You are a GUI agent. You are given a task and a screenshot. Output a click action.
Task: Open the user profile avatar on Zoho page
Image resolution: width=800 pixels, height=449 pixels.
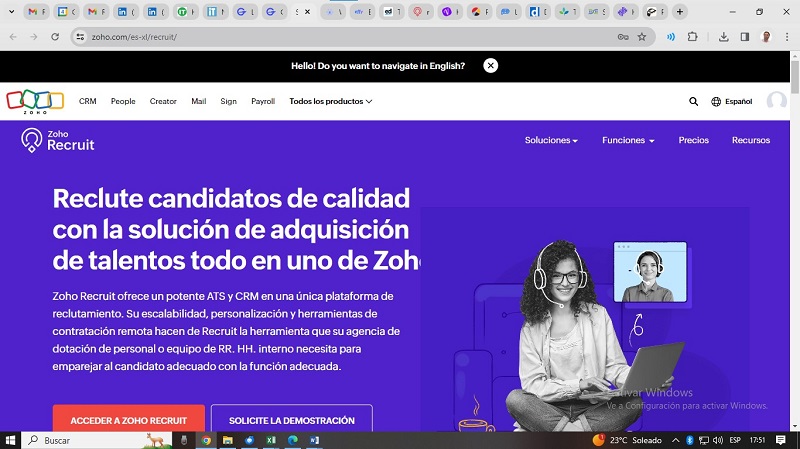[777, 101]
